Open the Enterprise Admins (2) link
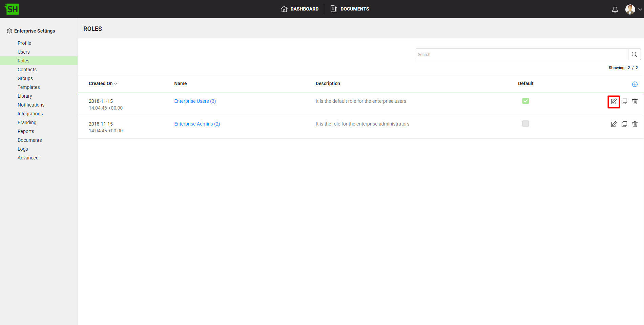The width and height of the screenshot is (644, 325). click(197, 124)
